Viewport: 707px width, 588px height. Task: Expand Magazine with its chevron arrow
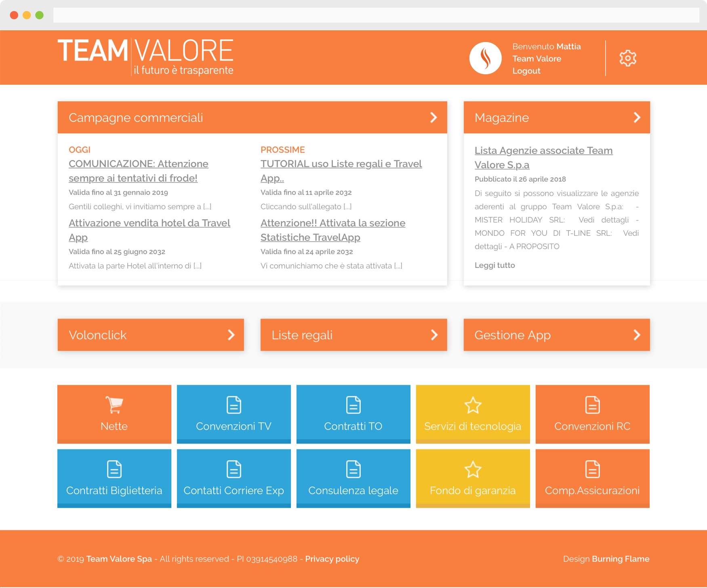pyautogui.click(x=637, y=118)
